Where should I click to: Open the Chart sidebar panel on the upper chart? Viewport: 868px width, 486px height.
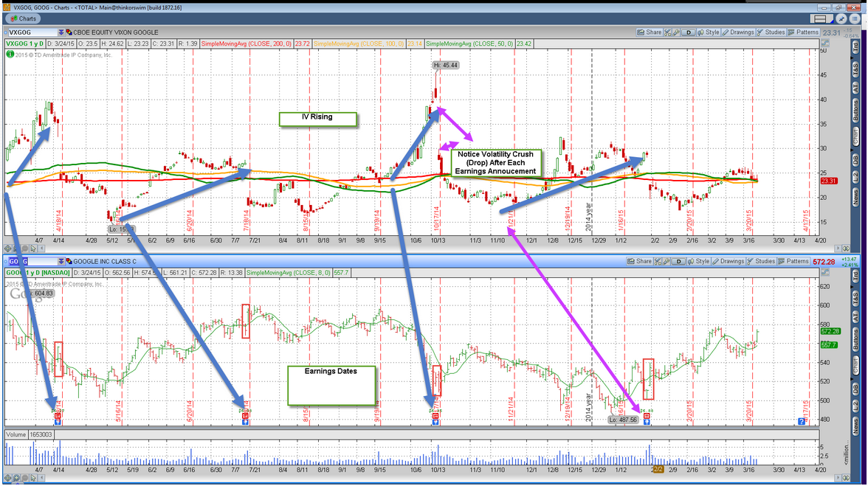tap(856, 136)
